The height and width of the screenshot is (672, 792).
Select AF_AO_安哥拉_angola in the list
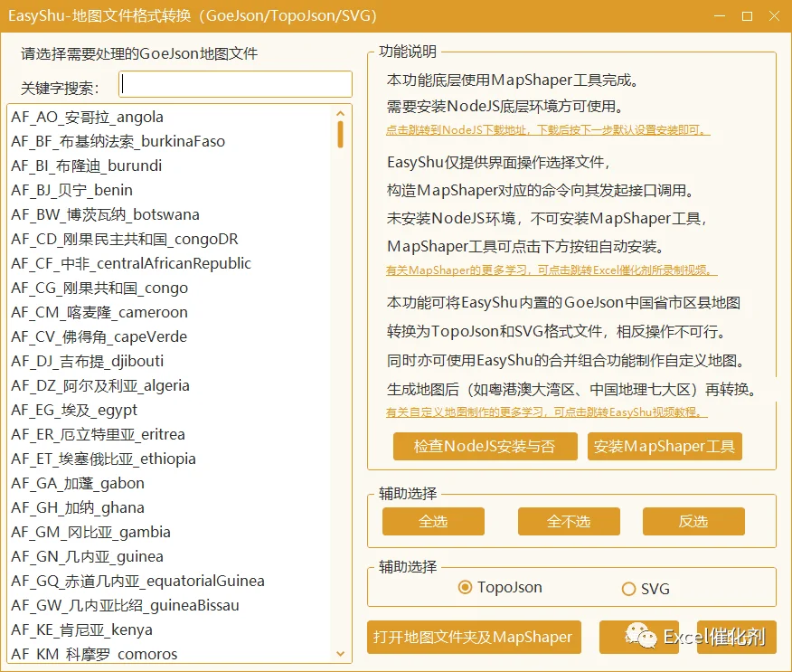(171, 117)
